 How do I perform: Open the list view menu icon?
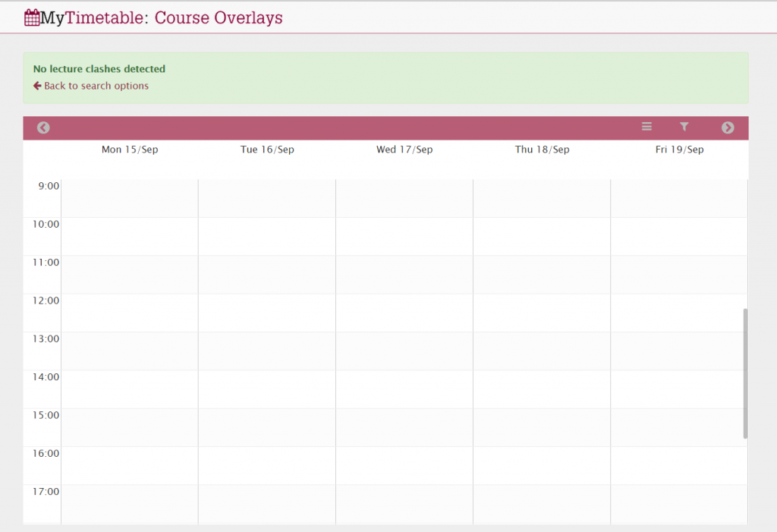click(x=646, y=127)
